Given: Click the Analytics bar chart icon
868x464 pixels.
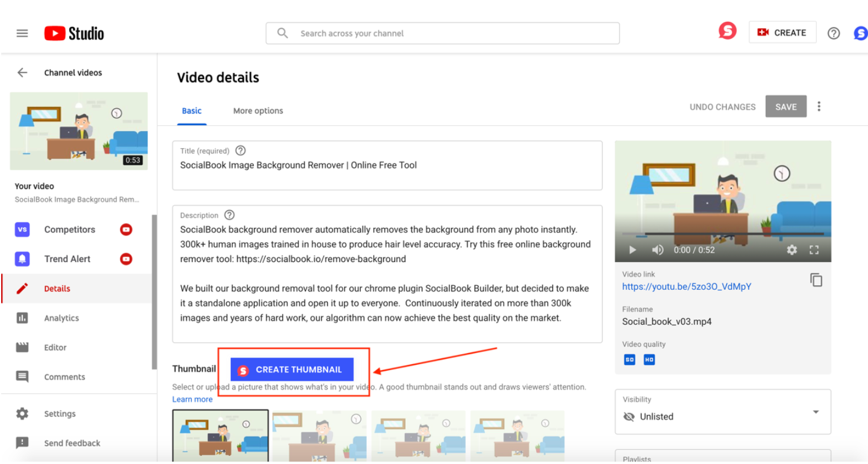Looking at the screenshot, I should pyautogui.click(x=22, y=318).
